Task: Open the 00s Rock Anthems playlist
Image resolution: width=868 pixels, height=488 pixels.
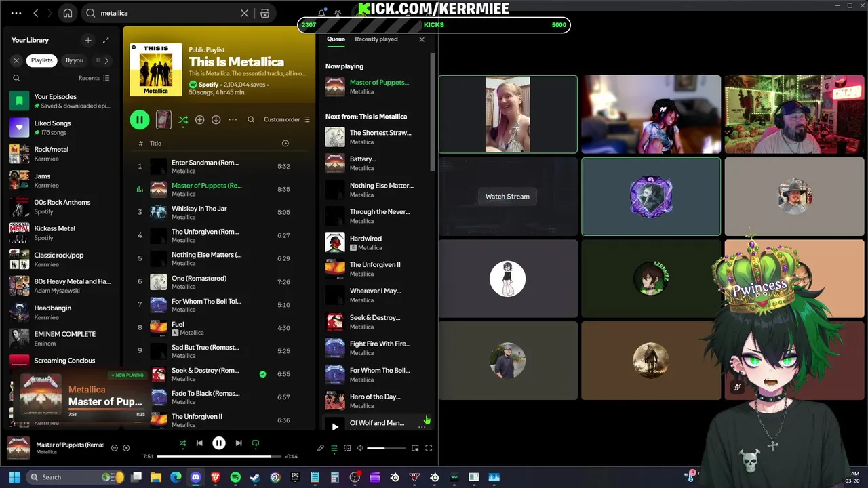Action: [64, 207]
